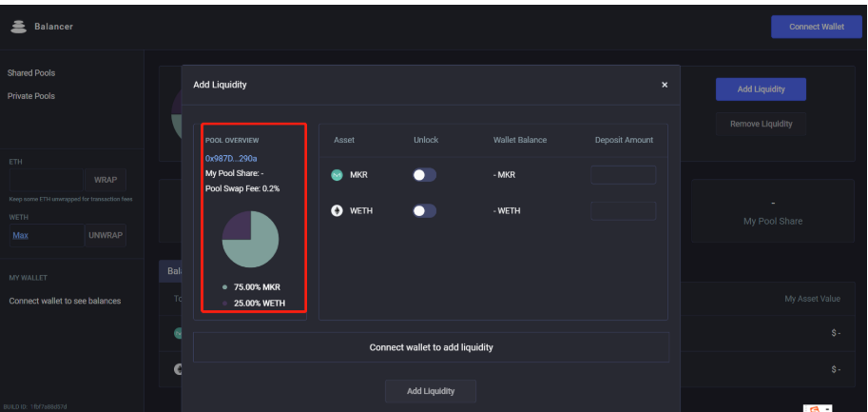Screen dimensions: 868x412
Task: Click the MKR deposit amount field
Action: point(624,175)
